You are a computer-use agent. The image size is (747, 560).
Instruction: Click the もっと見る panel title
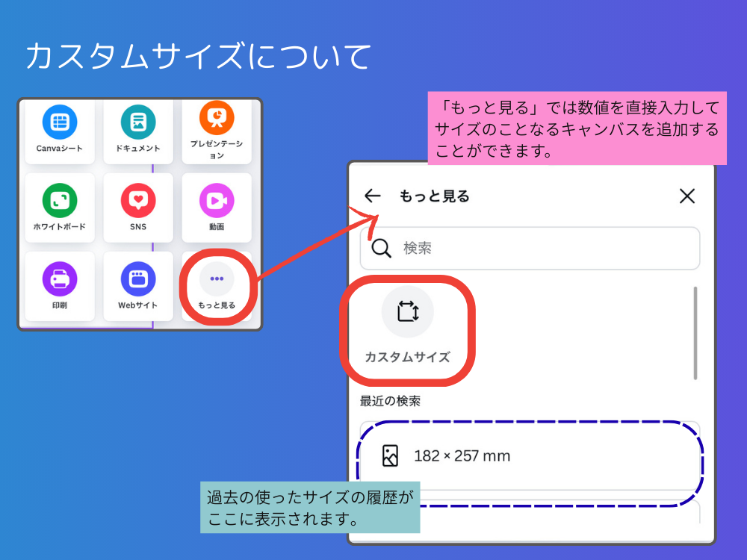434,196
